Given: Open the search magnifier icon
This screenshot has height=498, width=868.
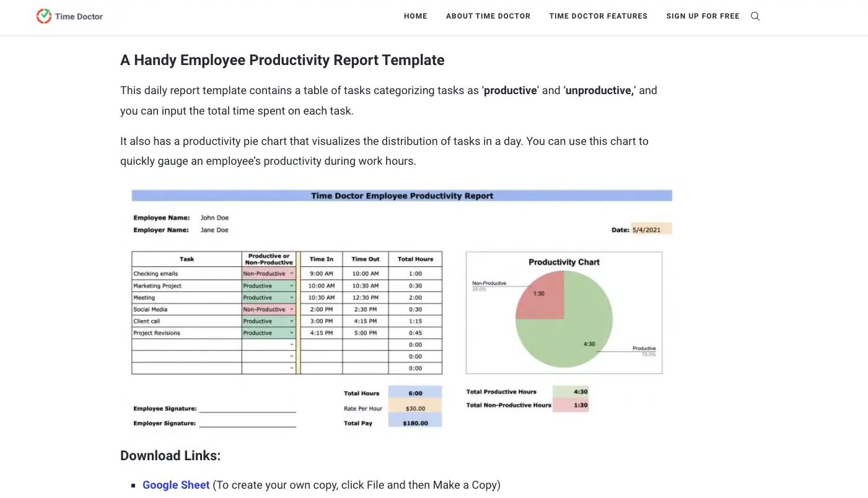Looking at the screenshot, I should tap(755, 16).
